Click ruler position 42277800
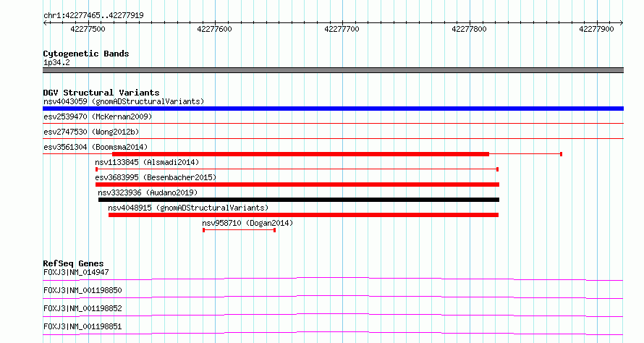This screenshot has width=644, height=343. 469,29
